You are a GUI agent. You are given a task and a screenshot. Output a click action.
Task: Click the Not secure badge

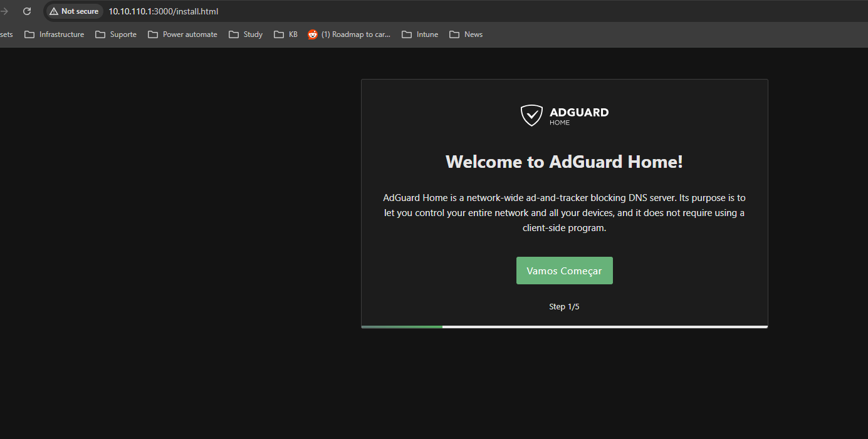tap(73, 11)
